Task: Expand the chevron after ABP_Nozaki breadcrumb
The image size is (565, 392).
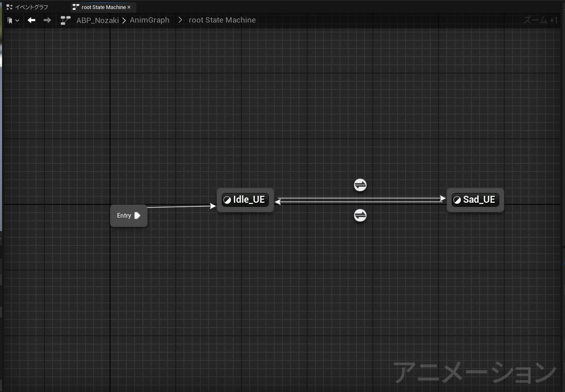Action: click(124, 20)
